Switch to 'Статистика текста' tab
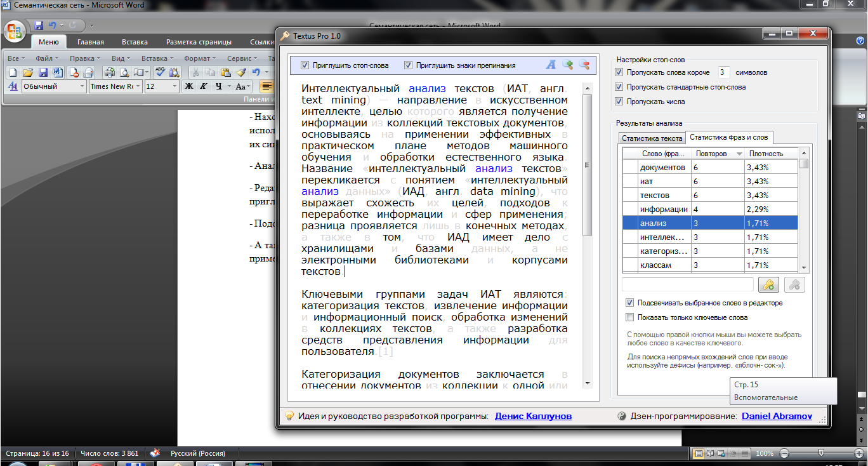Screen dimensions: 868x466 [x=652, y=138]
